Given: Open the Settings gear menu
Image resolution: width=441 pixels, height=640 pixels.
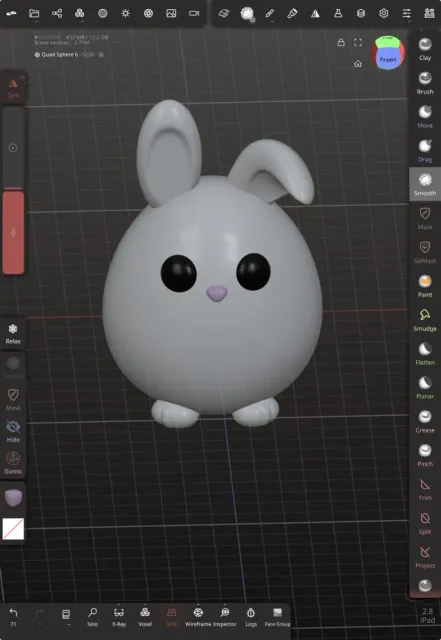Looking at the screenshot, I should coord(383,13).
